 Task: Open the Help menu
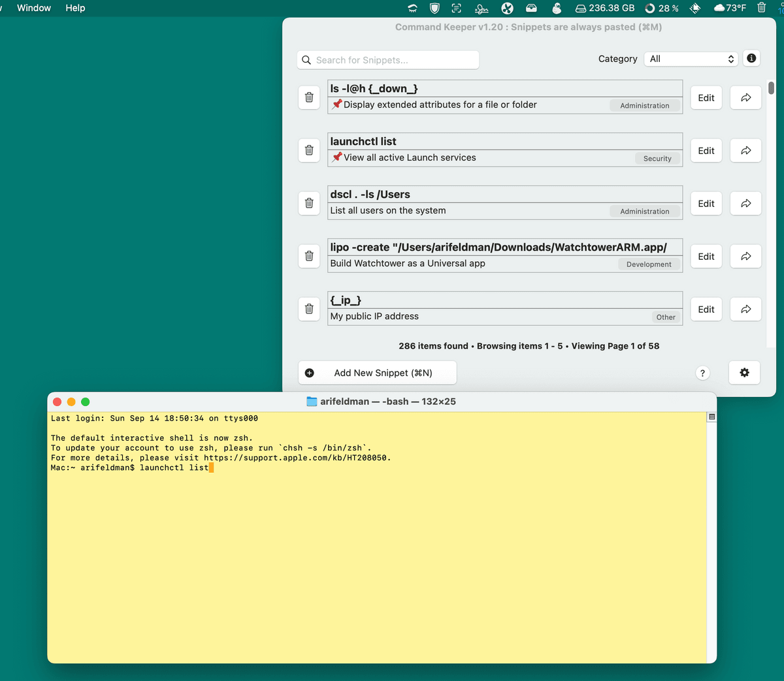75,8
